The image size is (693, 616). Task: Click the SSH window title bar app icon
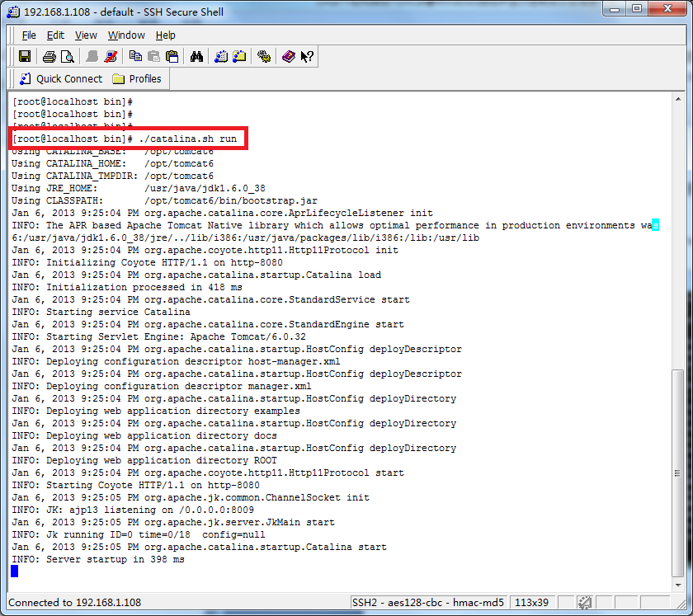pyautogui.click(x=13, y=12)
